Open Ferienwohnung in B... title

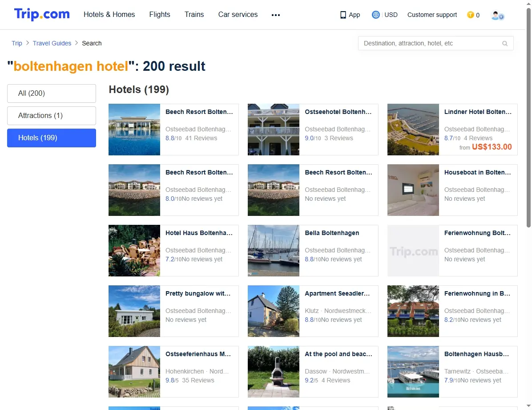tap(477, 293)
